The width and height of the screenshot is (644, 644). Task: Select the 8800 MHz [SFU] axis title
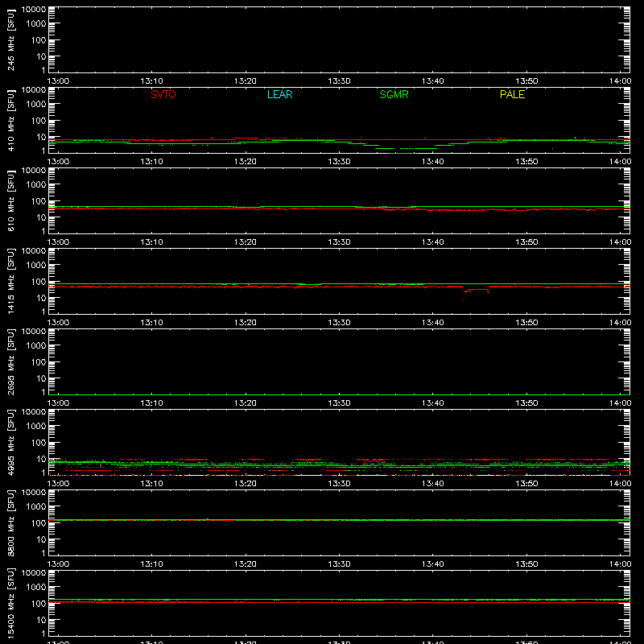(10, 522)
